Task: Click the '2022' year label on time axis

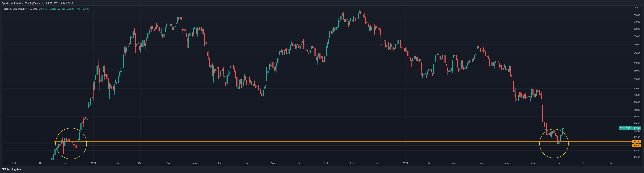Action: coord(405,163)
